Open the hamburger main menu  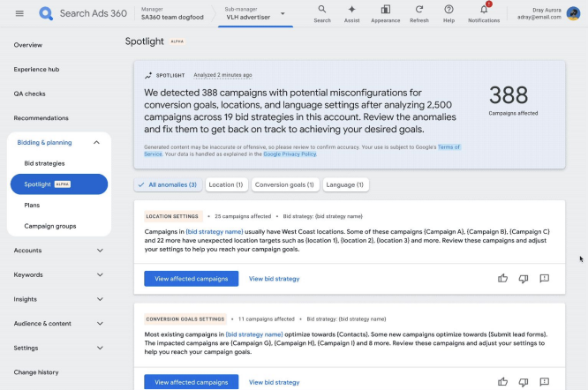click(x=19, y=13)
